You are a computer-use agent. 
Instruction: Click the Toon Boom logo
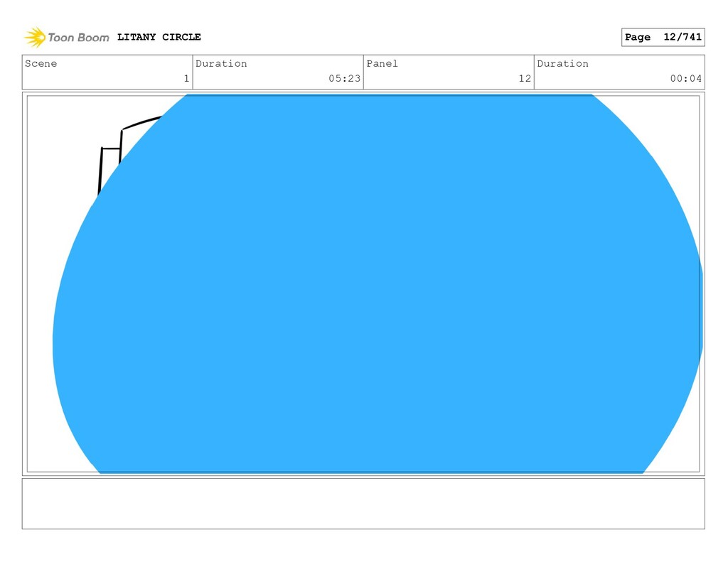pos(67,37)
